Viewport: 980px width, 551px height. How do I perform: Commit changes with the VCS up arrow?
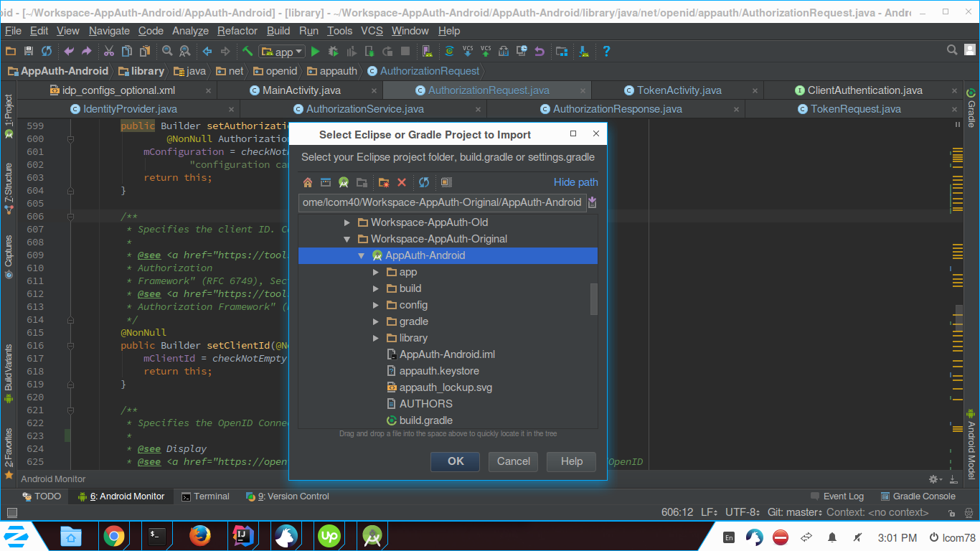486,51
